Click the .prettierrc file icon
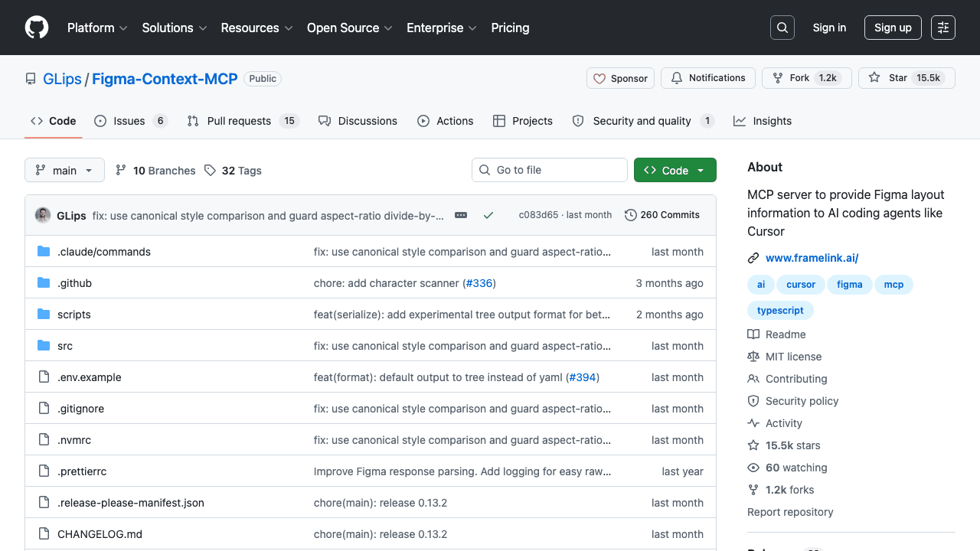This screenshot has height=551, width=980. click(x=44, y=471)
